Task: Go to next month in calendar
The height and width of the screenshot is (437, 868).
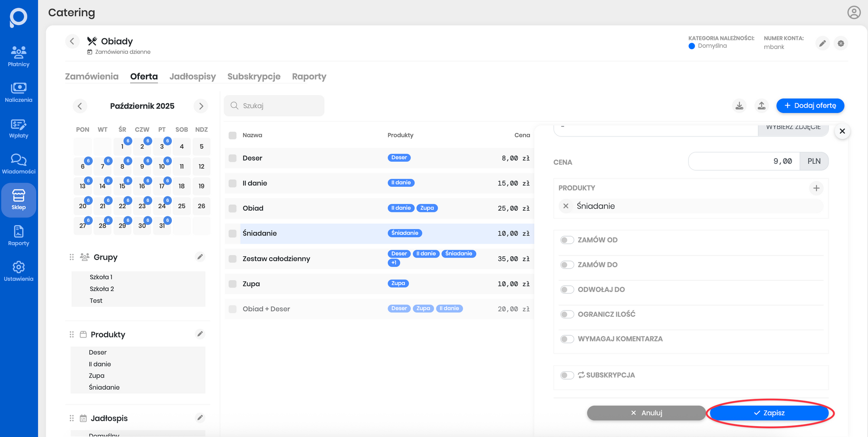Action: pos(201,106)
